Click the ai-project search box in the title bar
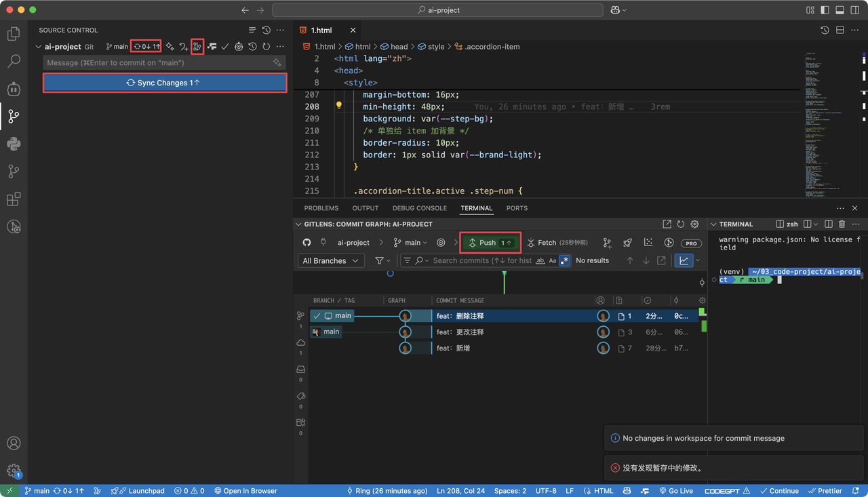This screenshot has width=868, height=497. [x=437, y=10]
